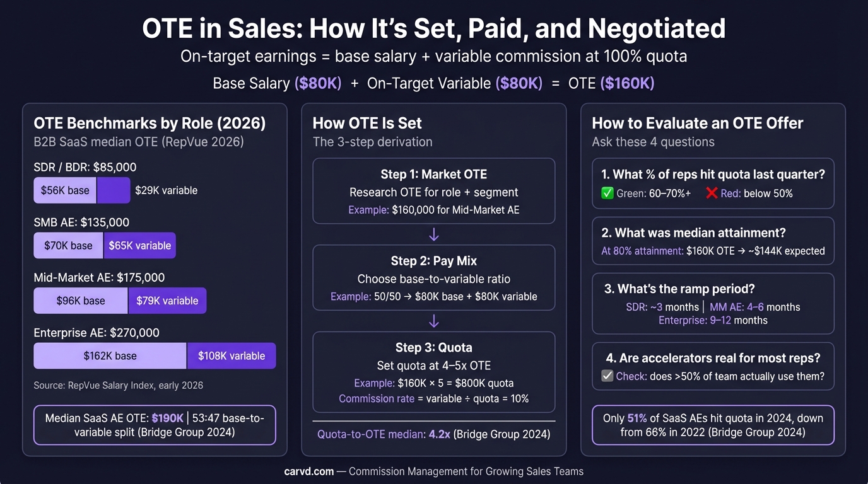Select the $162K base Enterprise bar
The height and width of the screenshot is (484, 868).
coord(110,356)
